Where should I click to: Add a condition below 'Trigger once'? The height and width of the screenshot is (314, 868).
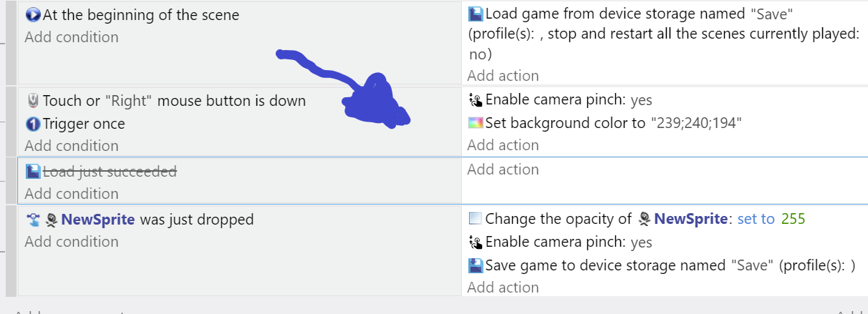72,146
